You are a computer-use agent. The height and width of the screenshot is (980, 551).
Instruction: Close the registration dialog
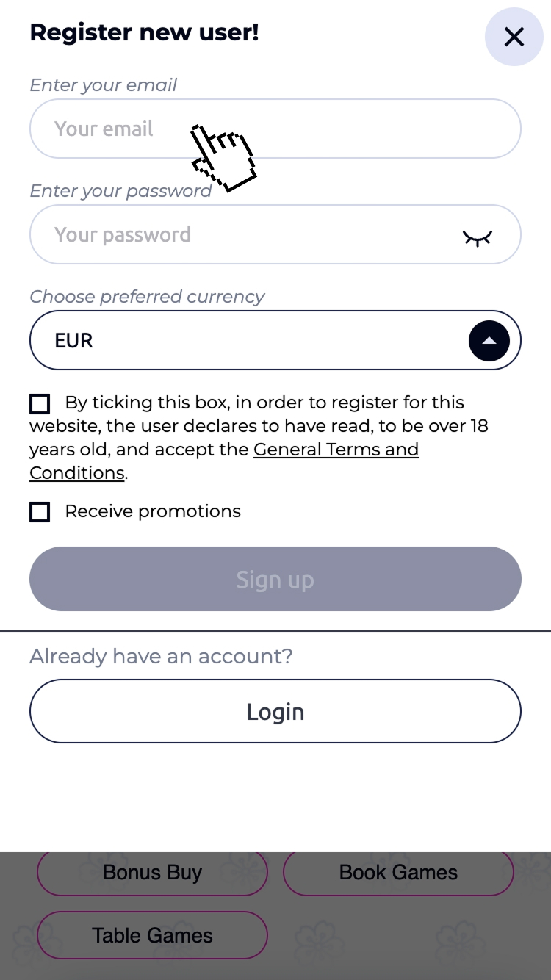(514, 37)
